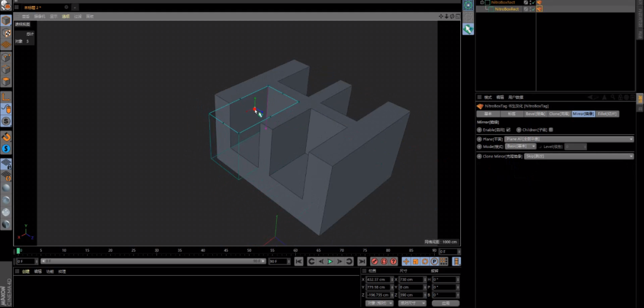Open the Clone Mirror Skip dropdown

click(x=578, y=156)
